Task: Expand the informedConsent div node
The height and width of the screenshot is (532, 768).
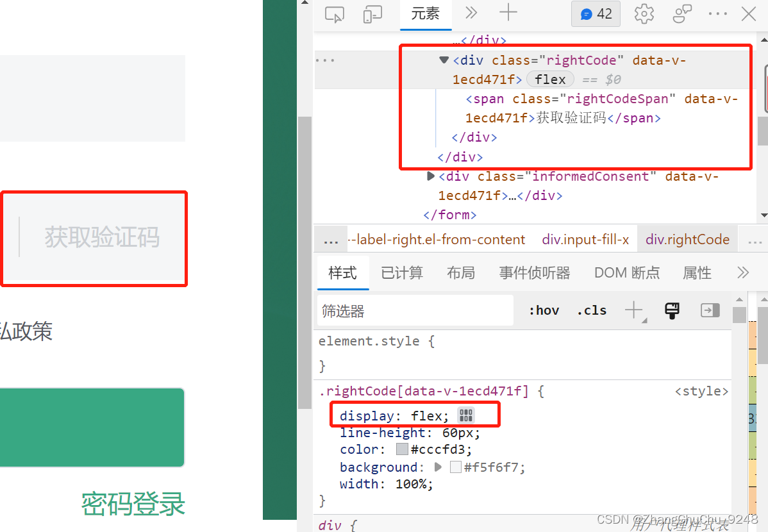Action: coord(430,176)
